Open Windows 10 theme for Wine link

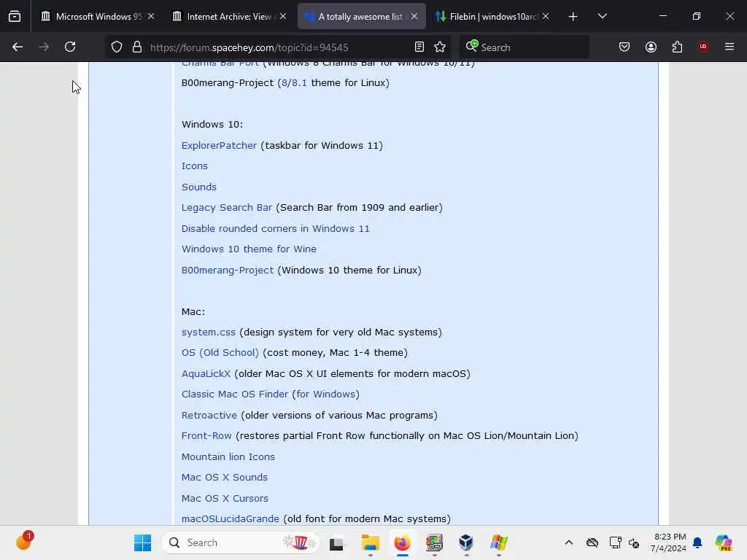click(249, 249)
